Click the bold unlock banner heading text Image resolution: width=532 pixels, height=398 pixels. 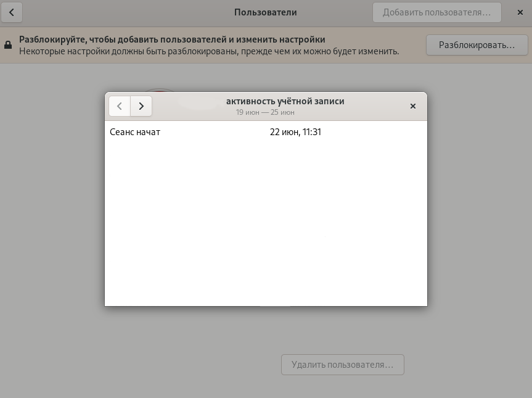point(172,39)
